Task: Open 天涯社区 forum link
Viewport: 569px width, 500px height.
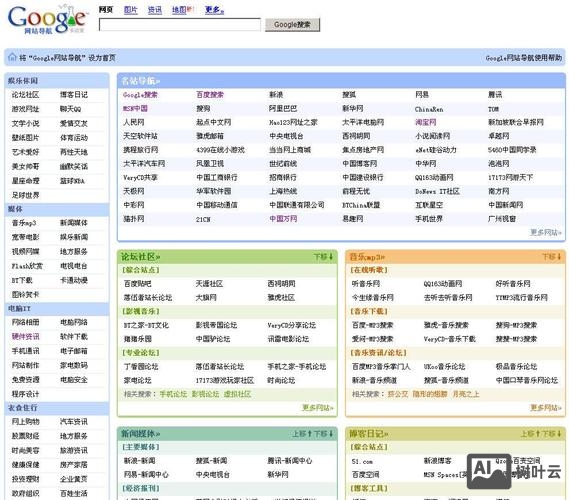Action: pyautogui.click(x=209, y=284)
